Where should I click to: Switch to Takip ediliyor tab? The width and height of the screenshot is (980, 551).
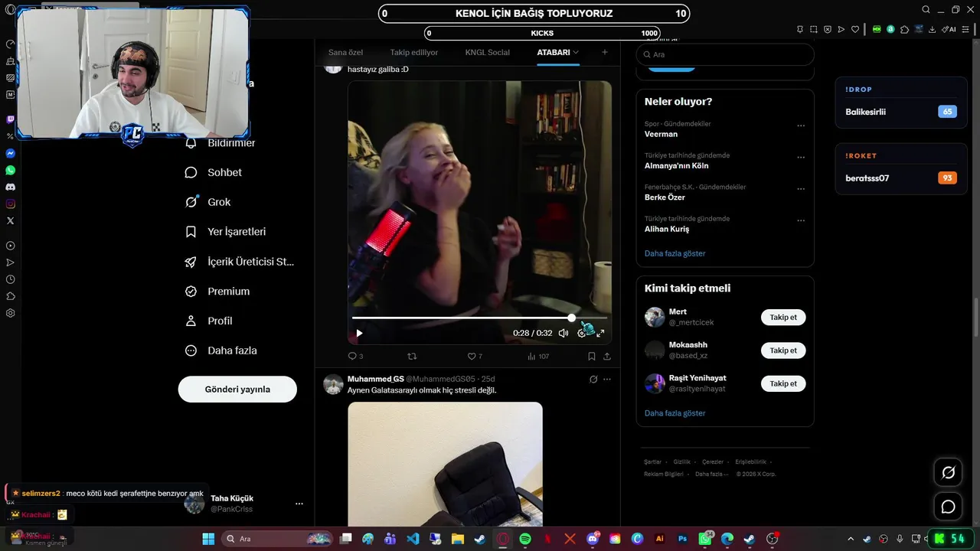click(414, 52)
